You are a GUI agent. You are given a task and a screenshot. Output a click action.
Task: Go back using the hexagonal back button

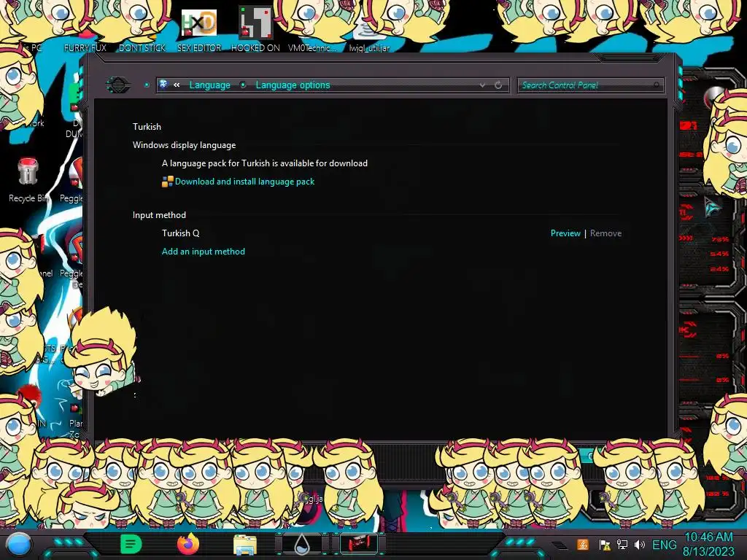pos(118,85)
